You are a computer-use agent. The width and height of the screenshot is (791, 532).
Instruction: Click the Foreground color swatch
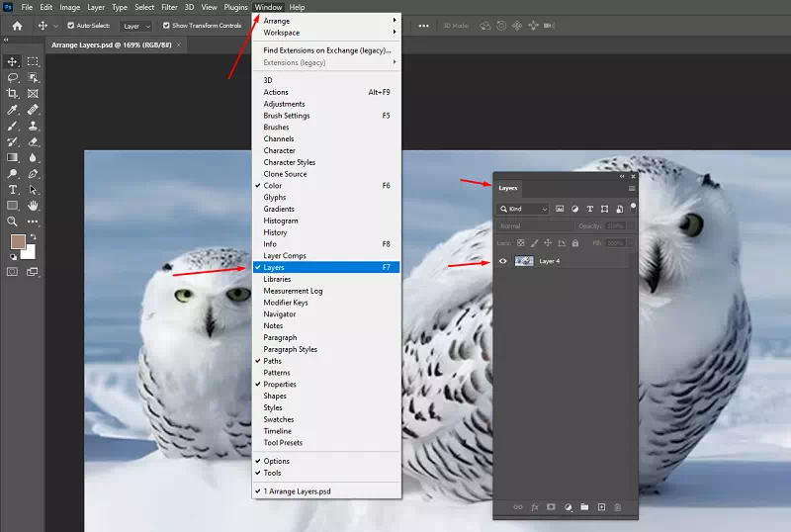[17, 240]
